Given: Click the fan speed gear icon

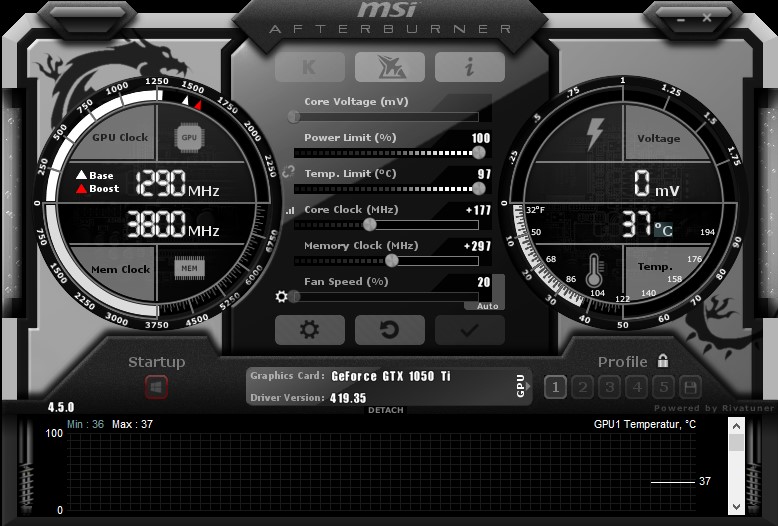Looking at the screenshot, I should 281,297.
